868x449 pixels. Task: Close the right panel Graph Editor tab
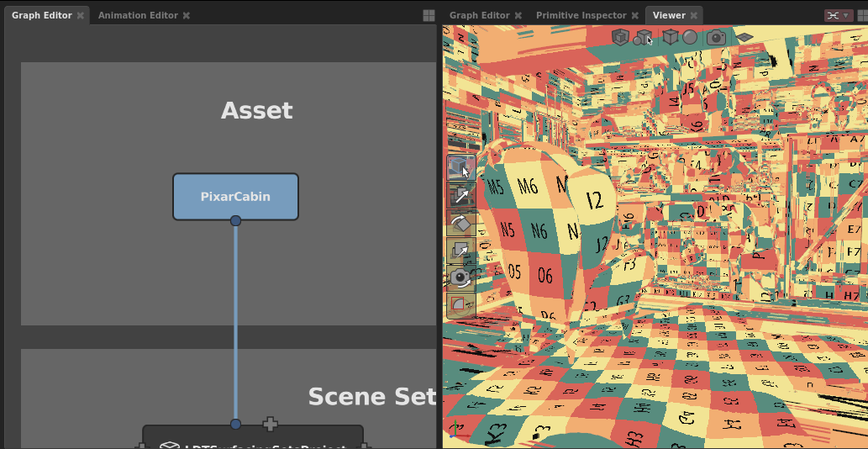(x=518, y=15)
